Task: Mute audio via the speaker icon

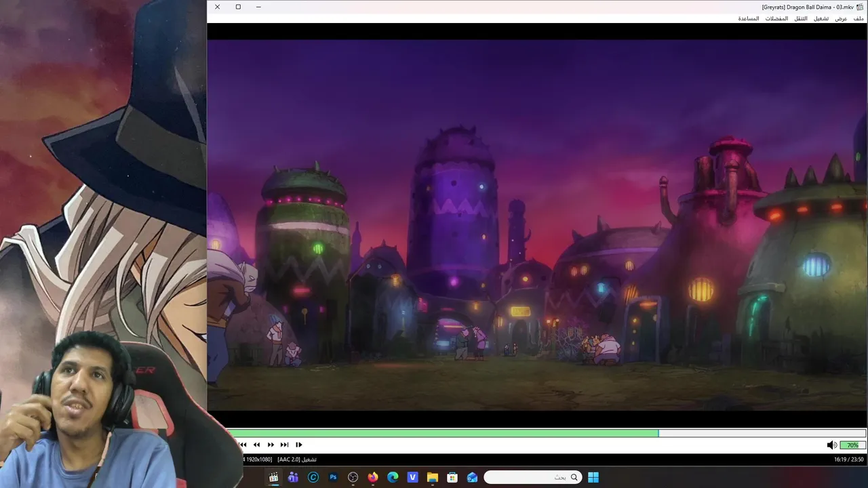Action: click(x=831, y=445)
